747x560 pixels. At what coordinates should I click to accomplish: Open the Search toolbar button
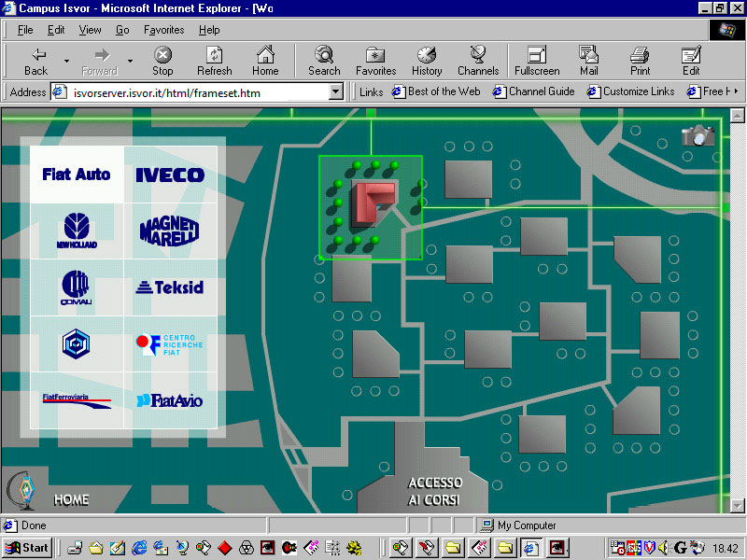coord(324,62)
